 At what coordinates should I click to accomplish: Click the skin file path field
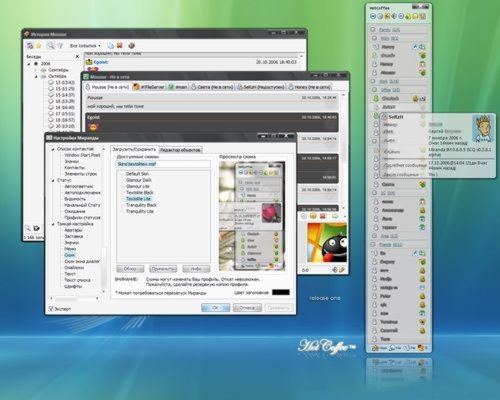[163, 164]
